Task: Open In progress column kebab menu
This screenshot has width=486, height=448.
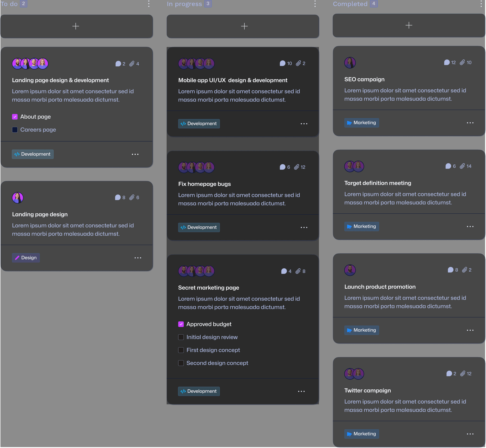Action: [315, 4]
